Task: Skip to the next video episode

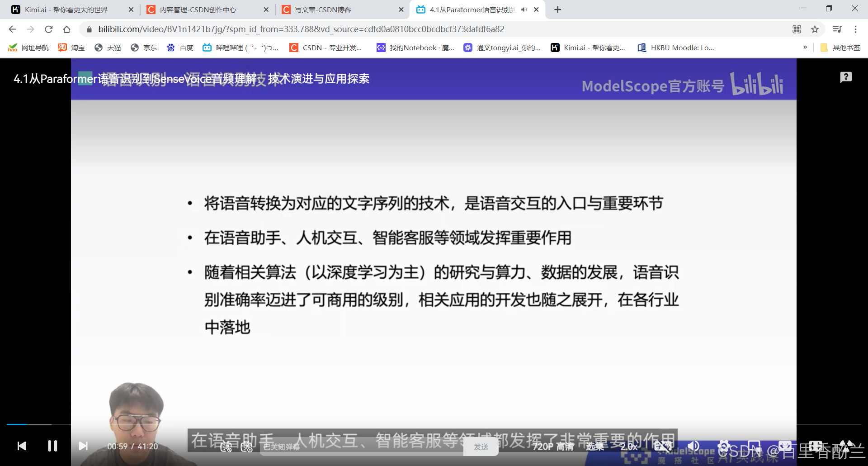Action: tap(83, 446)
